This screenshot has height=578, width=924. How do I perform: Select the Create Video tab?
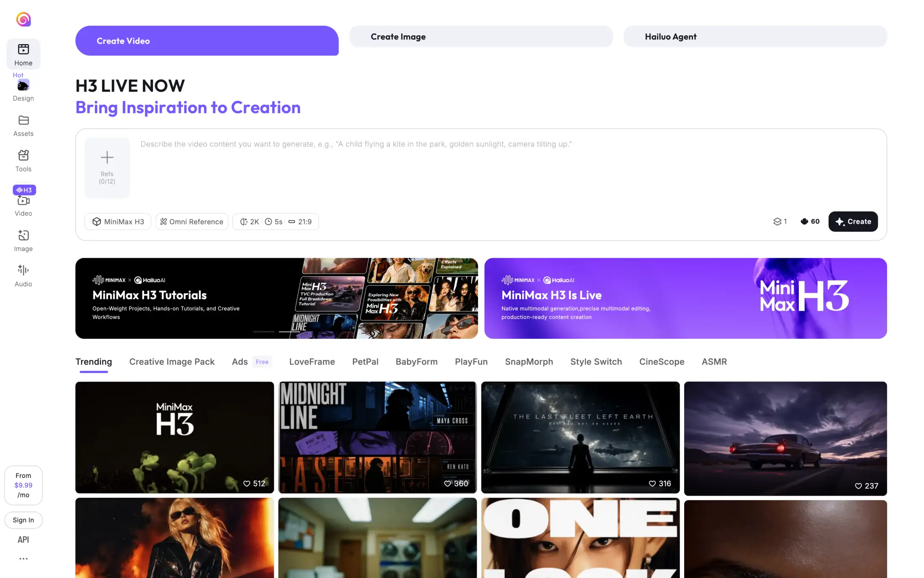[x=207, y=41]
